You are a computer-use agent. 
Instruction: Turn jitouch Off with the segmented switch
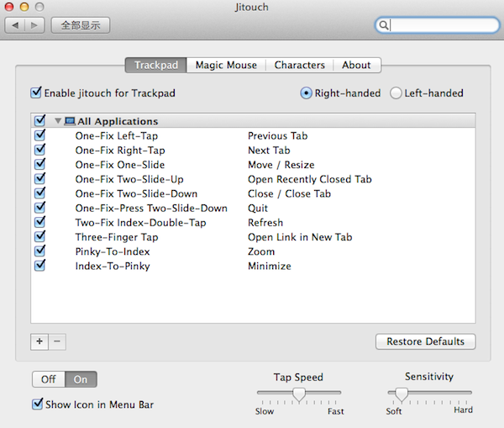click(x=49, y=379)
